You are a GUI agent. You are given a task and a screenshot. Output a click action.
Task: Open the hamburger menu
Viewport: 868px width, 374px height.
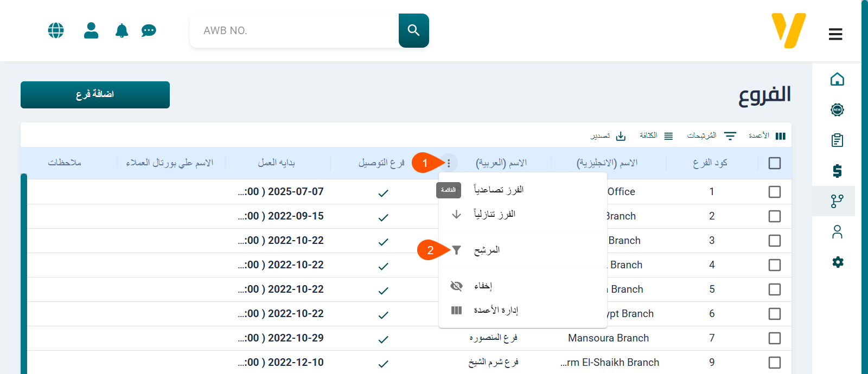point(835,34)
